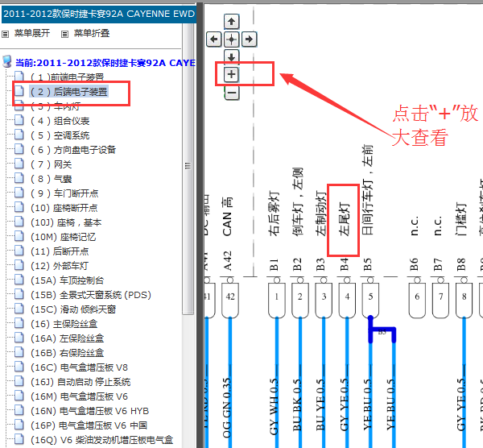The image size is (483, 448).
Task: Open (16C) 电气盒增压板 V8 diagram
Action: (79, 367)
